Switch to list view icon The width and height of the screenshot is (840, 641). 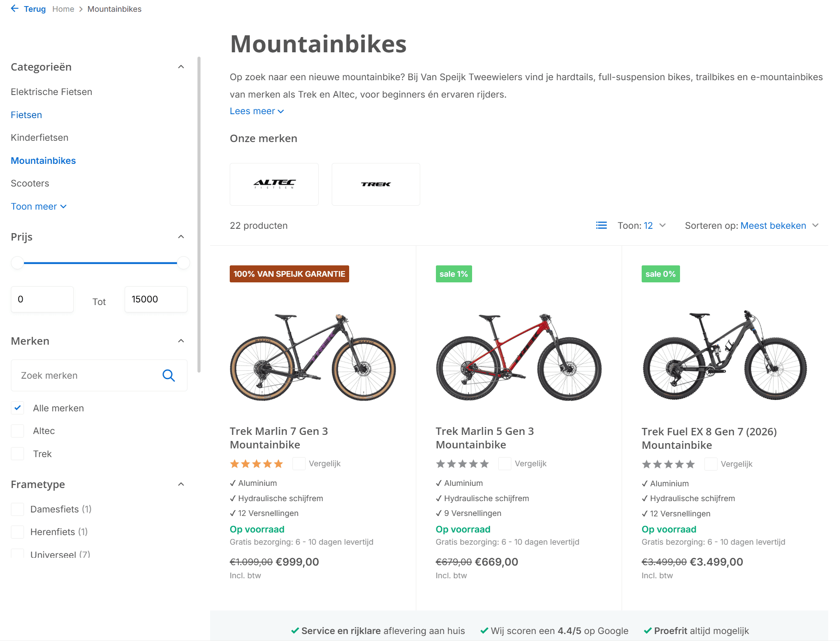(x=601, y=225)
